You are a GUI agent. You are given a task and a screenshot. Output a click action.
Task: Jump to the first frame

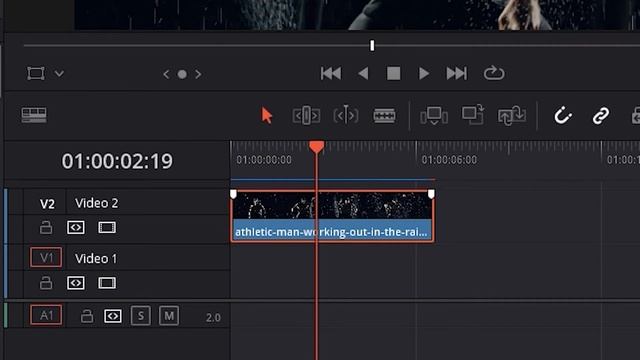click(331, 73)
